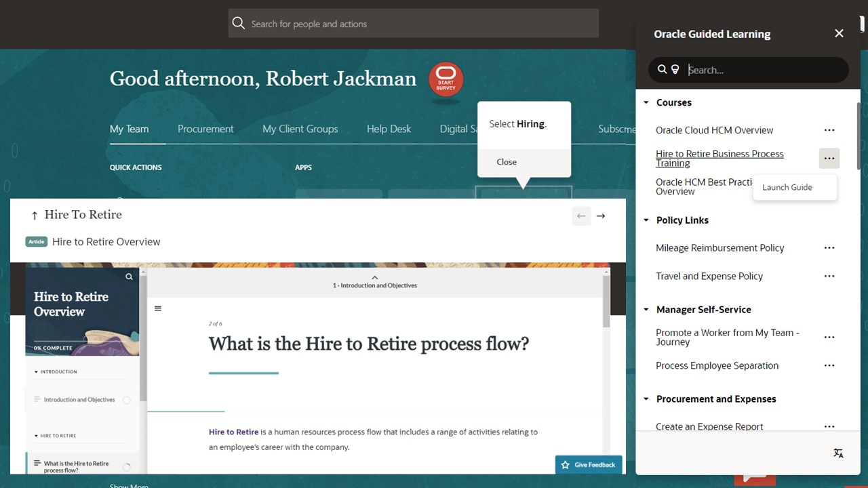Click the Search for people and actions field
The height and width of the screenshot is (488, 868).
point(414,24)
